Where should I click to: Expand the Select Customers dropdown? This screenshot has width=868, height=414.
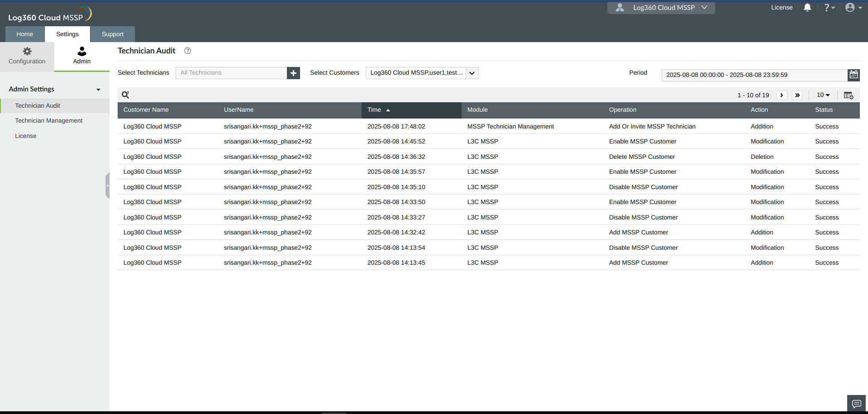pyautogui.click(x=472, y=73)
